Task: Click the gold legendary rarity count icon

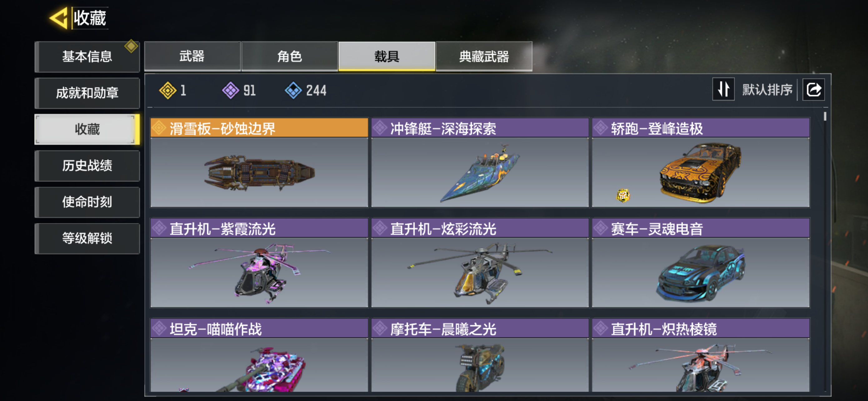Action: [167, 91]
